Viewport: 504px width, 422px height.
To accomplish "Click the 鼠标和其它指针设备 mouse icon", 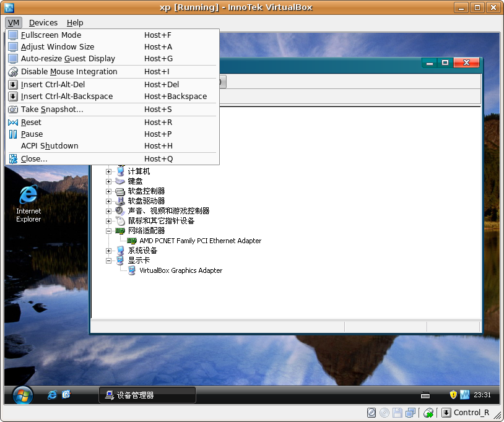I will pyautogui.click(x=120, y=221).
